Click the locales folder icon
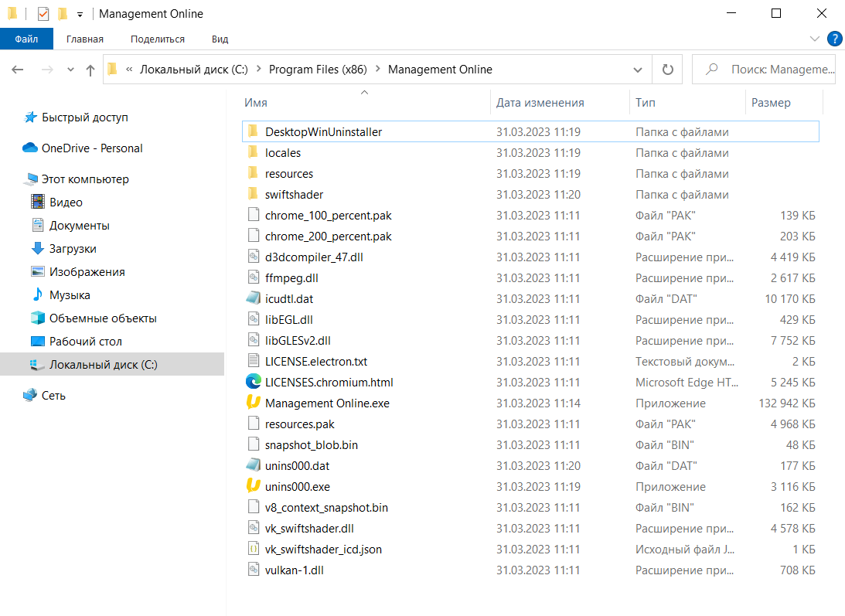The image size is (845, 616). [254, 152]
